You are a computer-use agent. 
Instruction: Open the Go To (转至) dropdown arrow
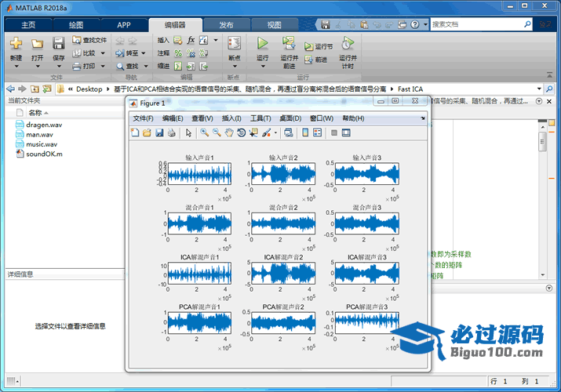(x=144, y=53)
